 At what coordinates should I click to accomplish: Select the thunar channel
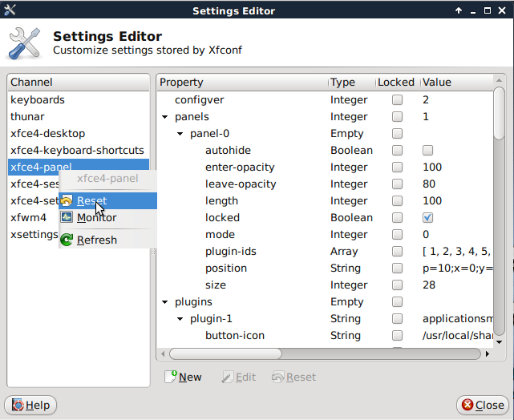click(79, 117)
